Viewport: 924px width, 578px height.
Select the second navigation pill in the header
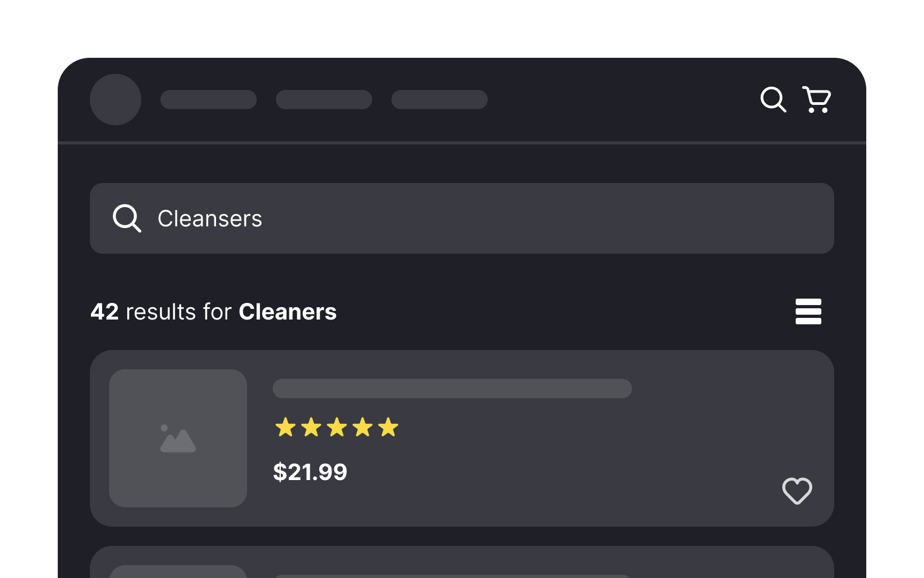click(324, 100)
